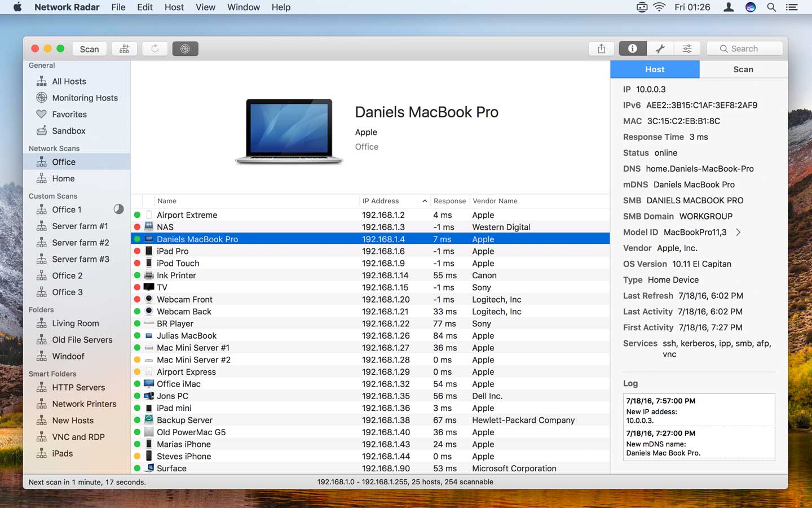Click the share icon in the toolbar

(601, 49)
